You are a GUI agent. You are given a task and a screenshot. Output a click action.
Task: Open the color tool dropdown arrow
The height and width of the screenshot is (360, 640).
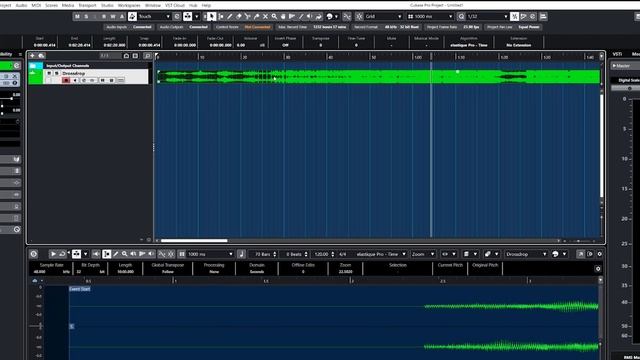(x=336, y=16)
